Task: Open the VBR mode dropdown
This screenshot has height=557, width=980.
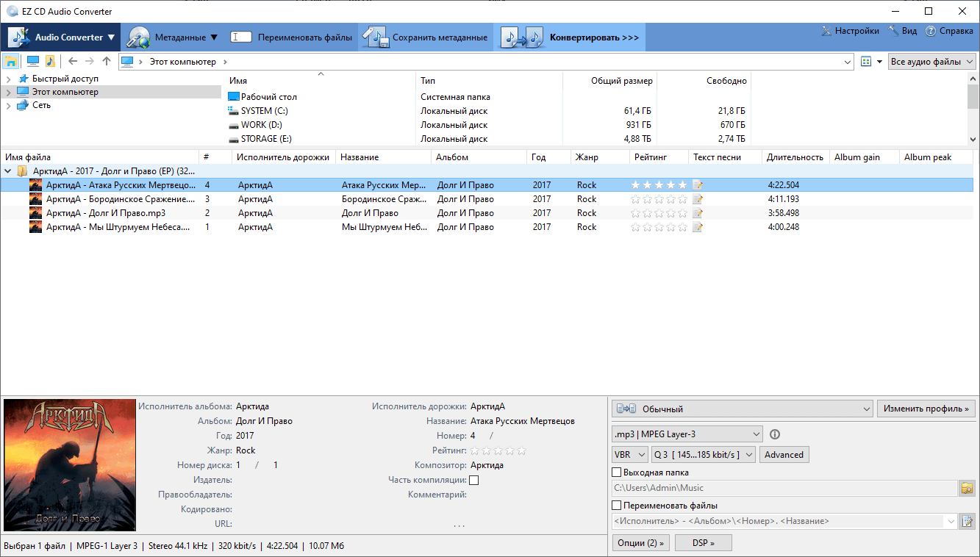Action: pos(629,454)
